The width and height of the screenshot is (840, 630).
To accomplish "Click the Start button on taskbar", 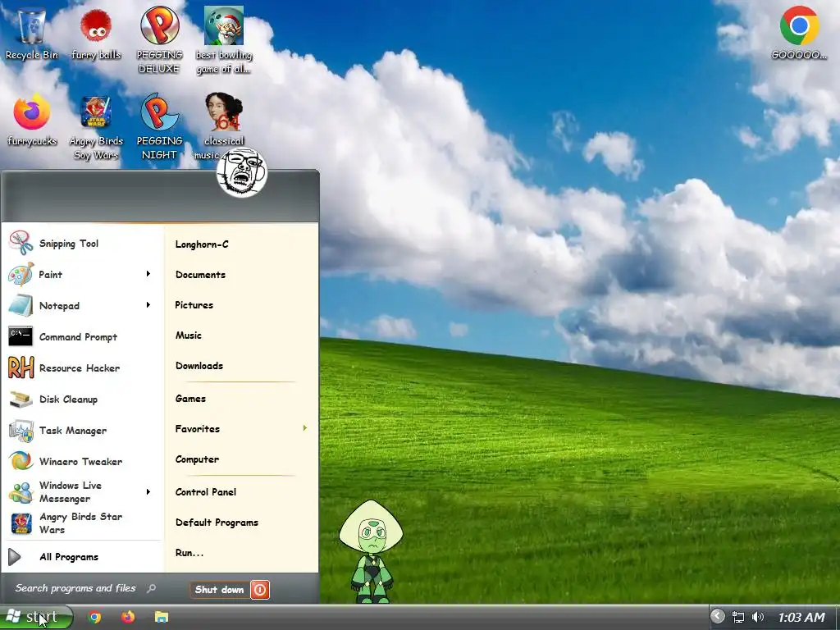I will click(36, 617).
